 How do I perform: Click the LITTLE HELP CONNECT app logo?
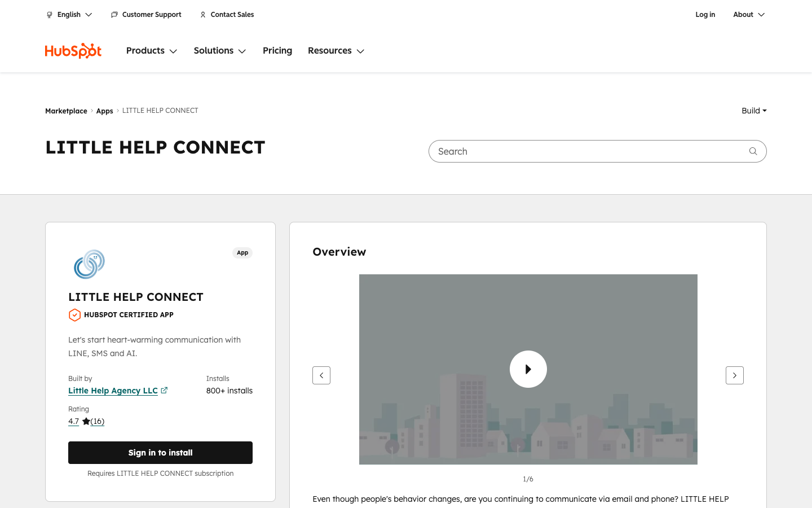[89, 264]
